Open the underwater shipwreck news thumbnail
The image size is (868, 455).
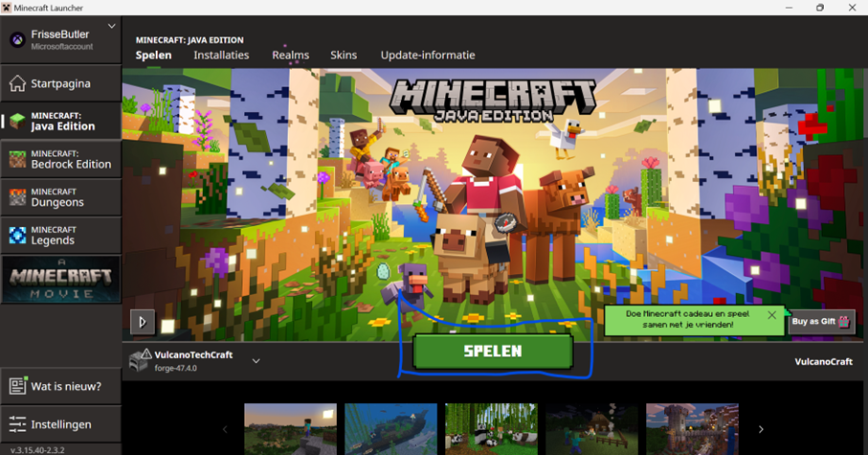[x=390, y=429]
